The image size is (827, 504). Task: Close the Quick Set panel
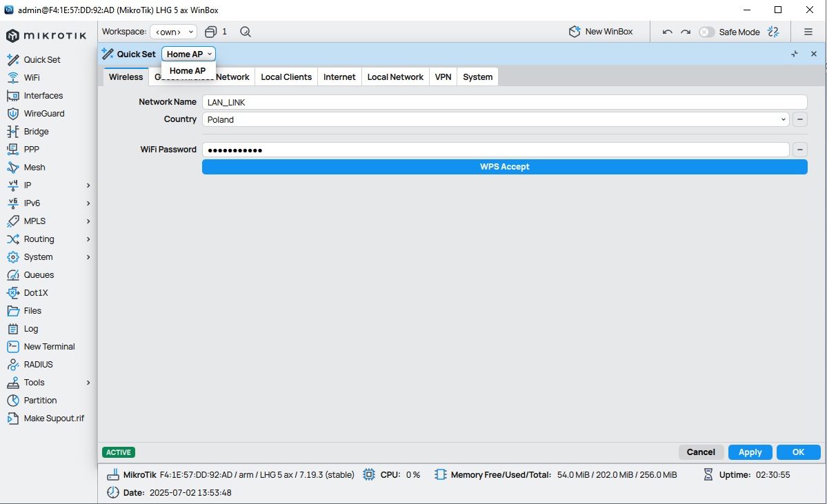pos(814,54)
